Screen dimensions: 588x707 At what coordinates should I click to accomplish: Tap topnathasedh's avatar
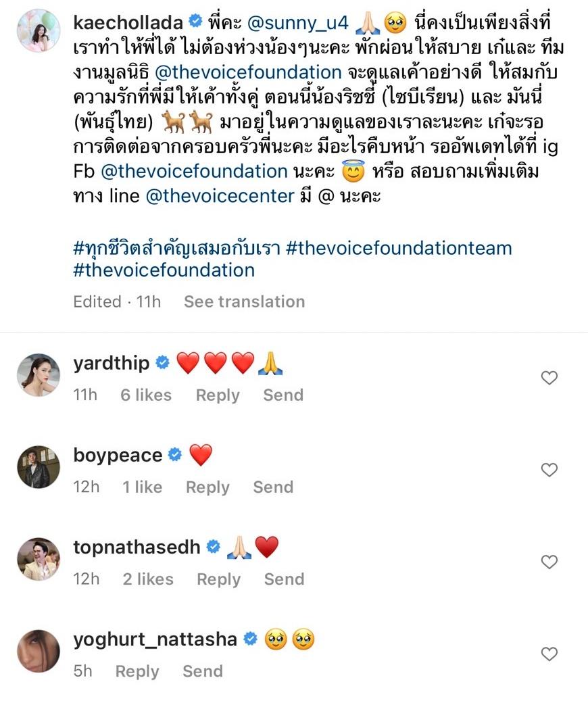tap(39, 559)
